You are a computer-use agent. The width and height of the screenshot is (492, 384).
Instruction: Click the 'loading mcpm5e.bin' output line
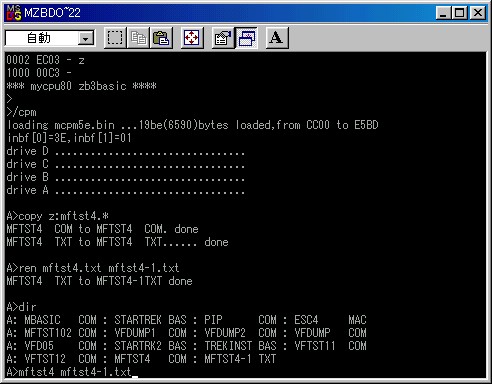[x=193, y=125]
